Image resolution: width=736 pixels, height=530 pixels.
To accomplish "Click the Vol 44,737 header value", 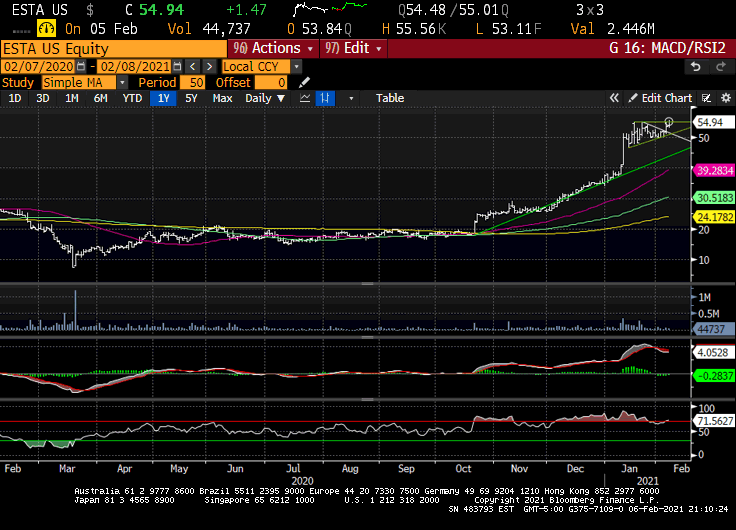I will click(209, 29).
